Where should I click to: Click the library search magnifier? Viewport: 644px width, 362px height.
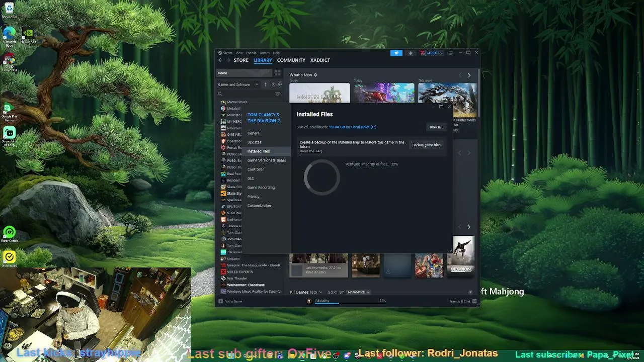[x=220, y=94]
